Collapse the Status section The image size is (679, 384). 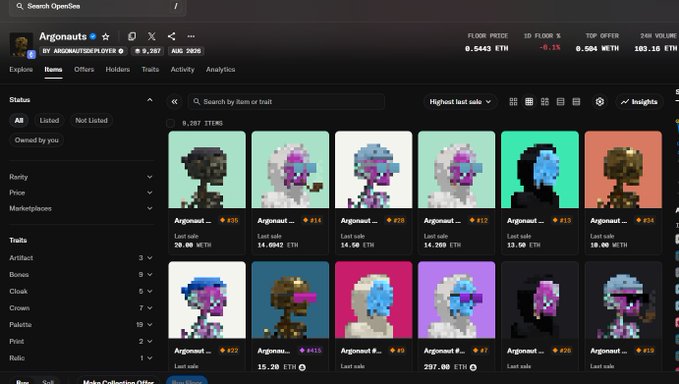149,100
